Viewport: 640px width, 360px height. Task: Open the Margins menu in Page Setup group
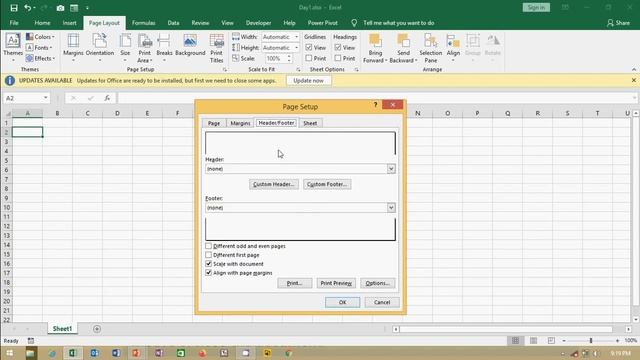click(73, 48)
